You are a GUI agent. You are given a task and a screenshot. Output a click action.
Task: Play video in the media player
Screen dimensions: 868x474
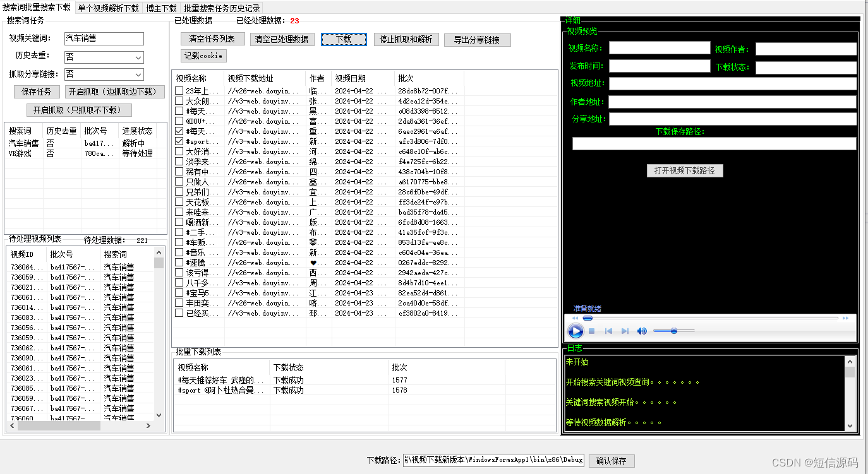click(576, 331)
